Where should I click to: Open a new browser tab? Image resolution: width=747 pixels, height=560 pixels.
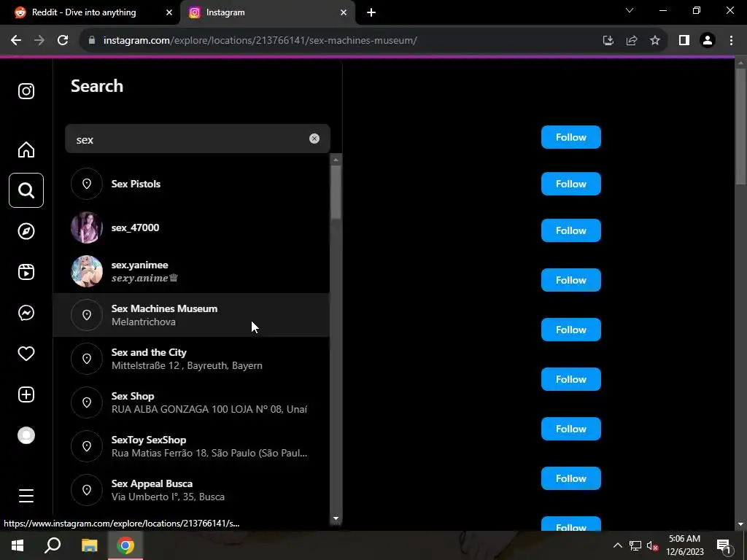point(371,12)
